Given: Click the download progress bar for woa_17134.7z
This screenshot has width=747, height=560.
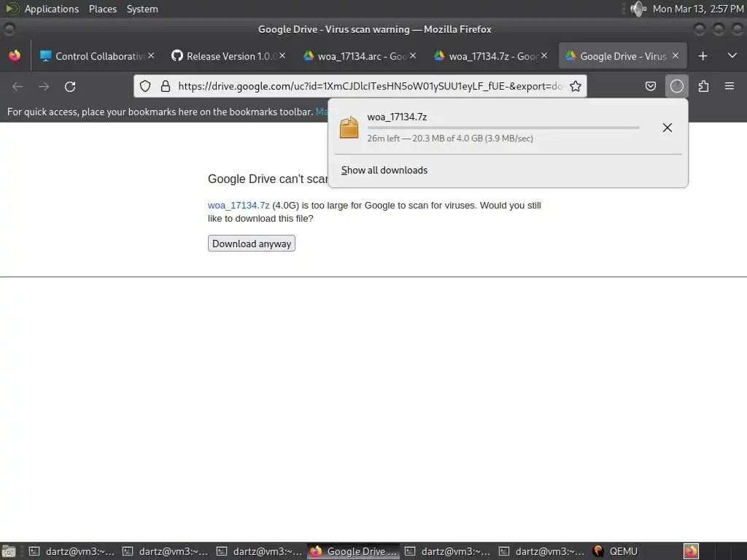Looking at the screenshot, I should point(503,128).
